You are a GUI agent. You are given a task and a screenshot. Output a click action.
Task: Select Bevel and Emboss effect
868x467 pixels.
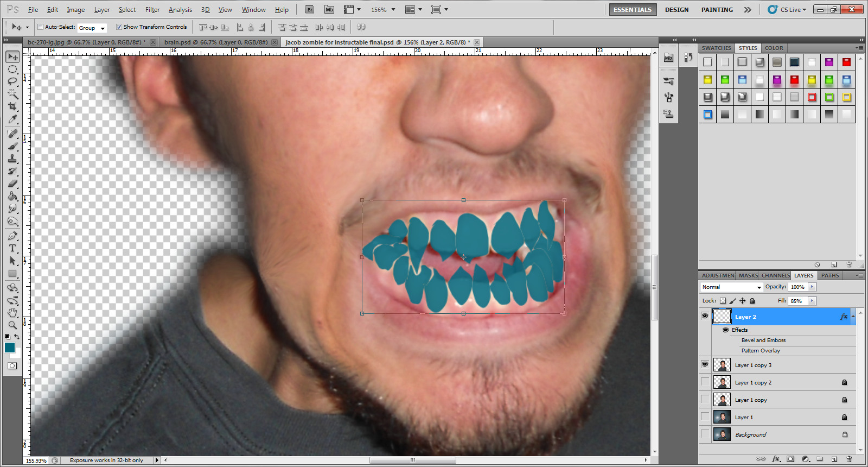pyautogui.click(x=763, y=340)
